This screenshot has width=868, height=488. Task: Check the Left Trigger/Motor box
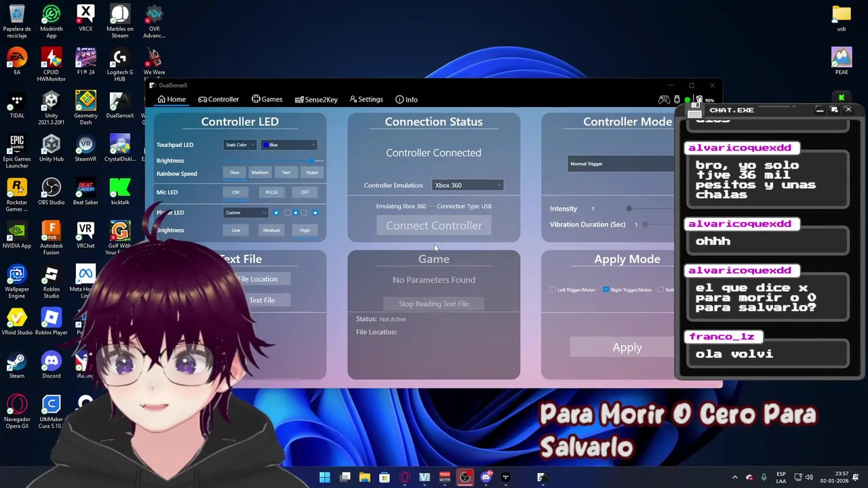pyautogui.click(x=553, y=289)
